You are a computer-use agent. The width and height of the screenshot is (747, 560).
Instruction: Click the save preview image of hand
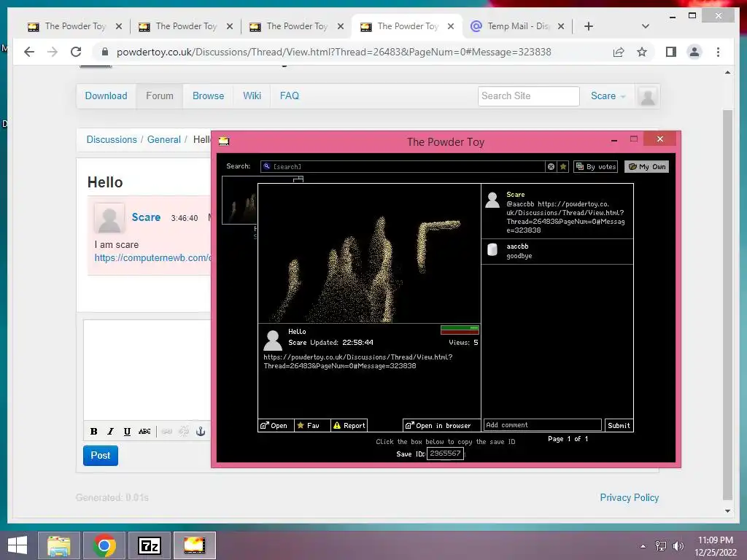click(x=369, y=253)
